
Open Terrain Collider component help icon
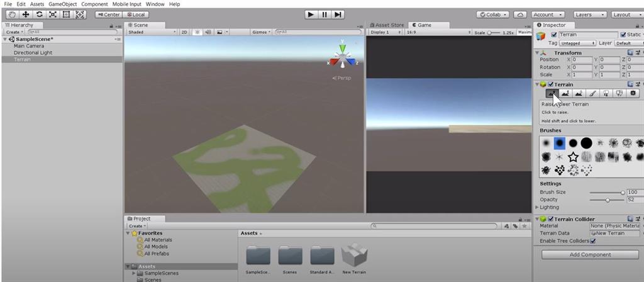630,218
